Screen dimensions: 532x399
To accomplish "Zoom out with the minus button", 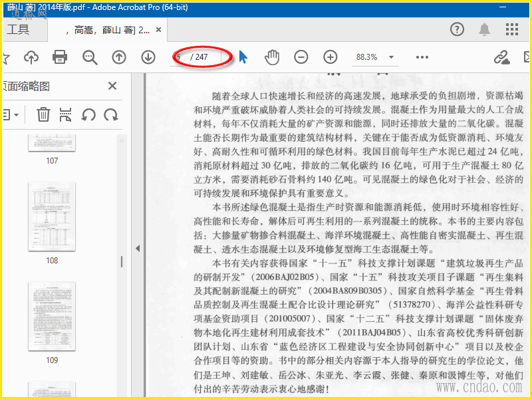I will point(301,57).
